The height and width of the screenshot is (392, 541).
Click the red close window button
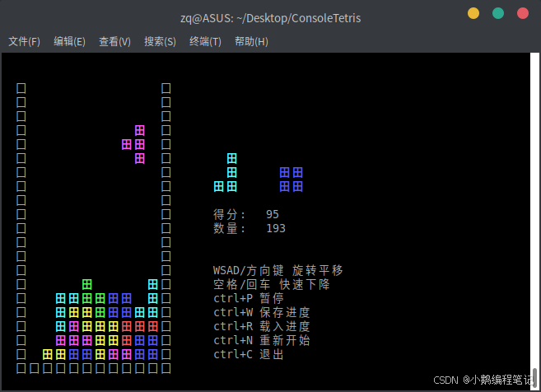click(x=523, y=13)
